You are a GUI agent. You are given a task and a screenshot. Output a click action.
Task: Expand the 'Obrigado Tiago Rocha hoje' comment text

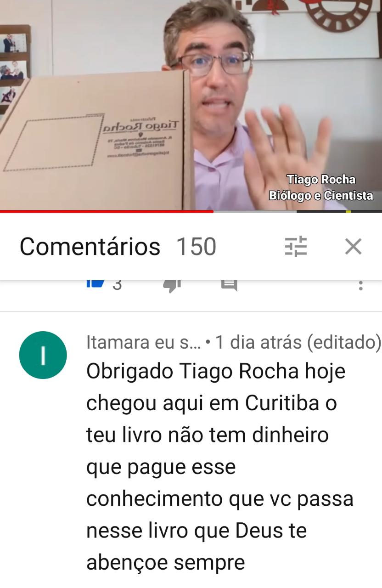pyautogui.click(x=220, y=467)
